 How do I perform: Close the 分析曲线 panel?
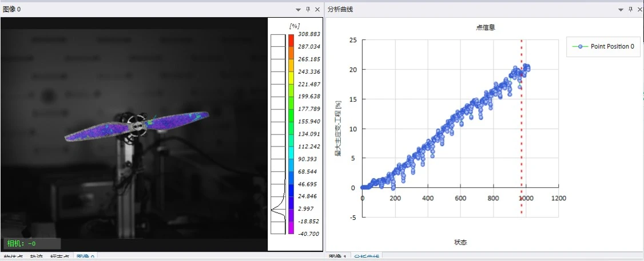pyautogui.click(x=640, y=10)
